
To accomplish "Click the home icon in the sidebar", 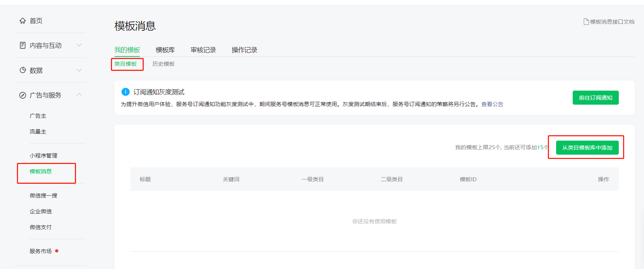I will (23, 21).
